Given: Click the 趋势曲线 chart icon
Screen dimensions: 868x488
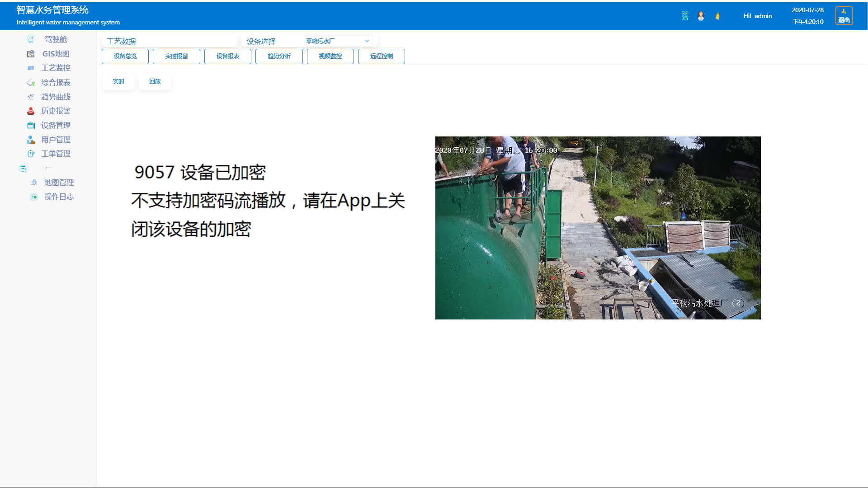Looking at the screenshot, I should pos(31,97).
